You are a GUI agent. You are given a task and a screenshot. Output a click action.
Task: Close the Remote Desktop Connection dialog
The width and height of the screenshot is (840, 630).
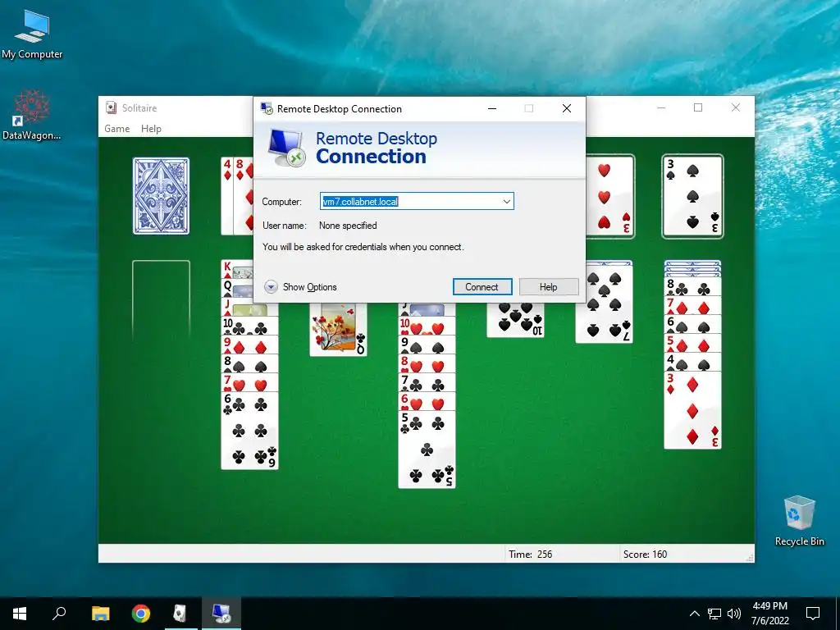[567, 108]
